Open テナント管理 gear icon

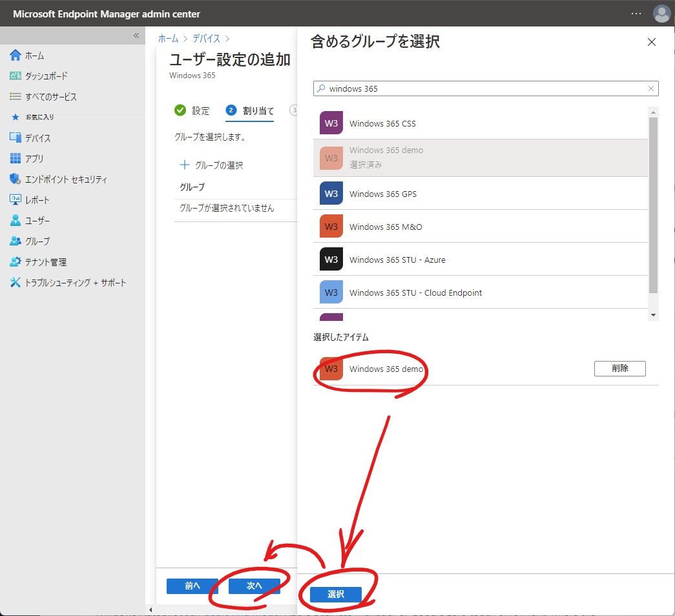15,262
